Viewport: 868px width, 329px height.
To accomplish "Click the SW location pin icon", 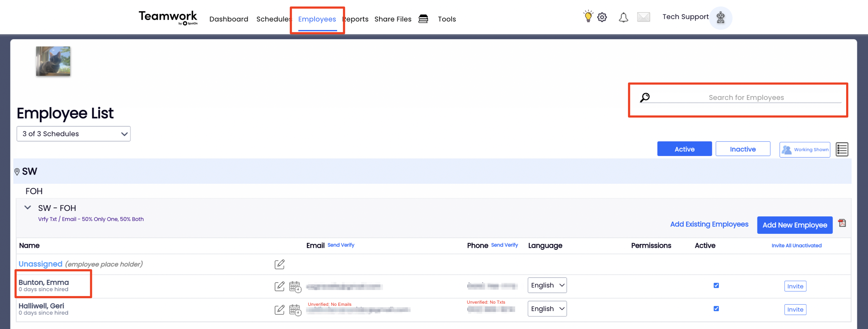I will tap(17, 172).
